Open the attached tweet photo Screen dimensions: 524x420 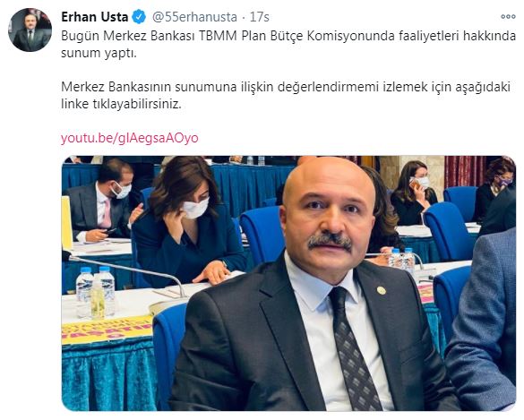tap(288, 283)
